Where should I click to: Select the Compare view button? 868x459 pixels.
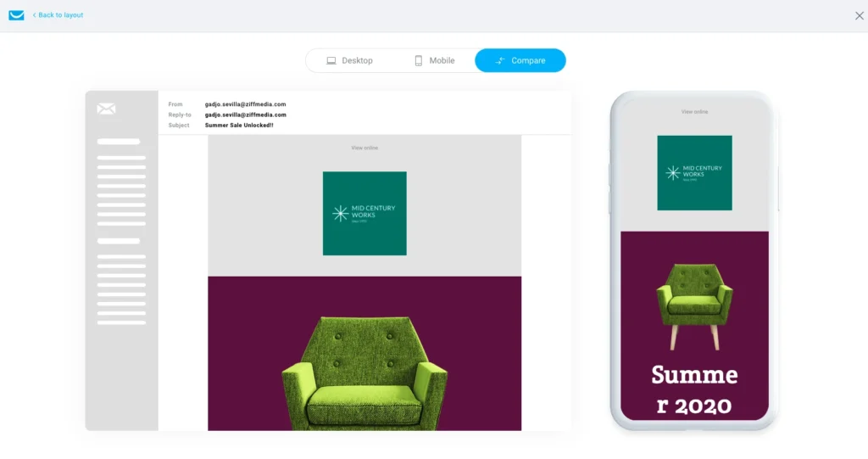coord(520,60)
